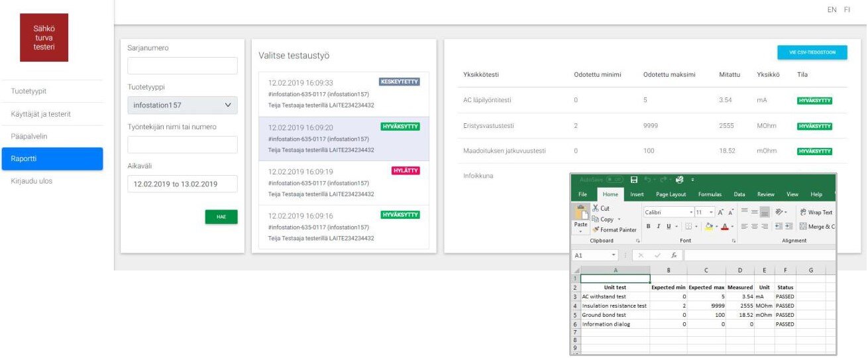868x358 pixels.
Task: Click the Redo arrow in Excel
Action: pos(663,180)
